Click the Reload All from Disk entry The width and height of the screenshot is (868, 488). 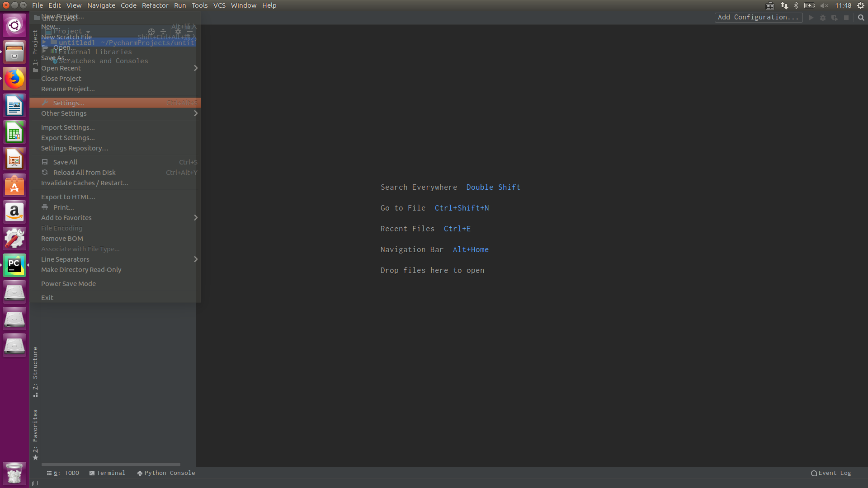84,173
